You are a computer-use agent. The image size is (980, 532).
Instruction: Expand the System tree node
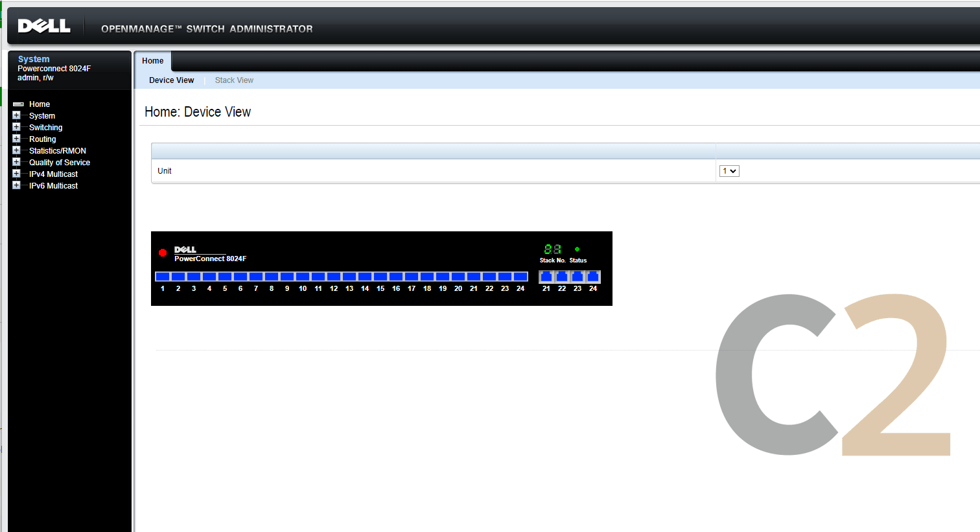[x=16, y=115]
